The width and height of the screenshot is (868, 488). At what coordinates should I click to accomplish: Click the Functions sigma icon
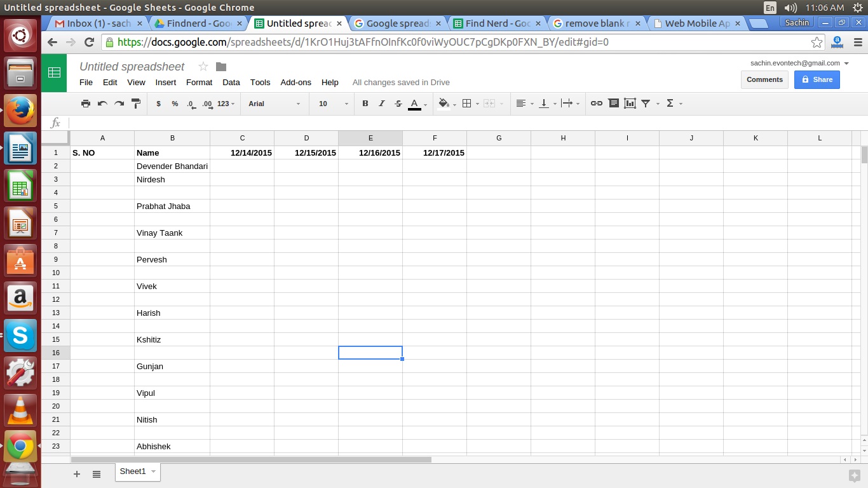[669, 104]
